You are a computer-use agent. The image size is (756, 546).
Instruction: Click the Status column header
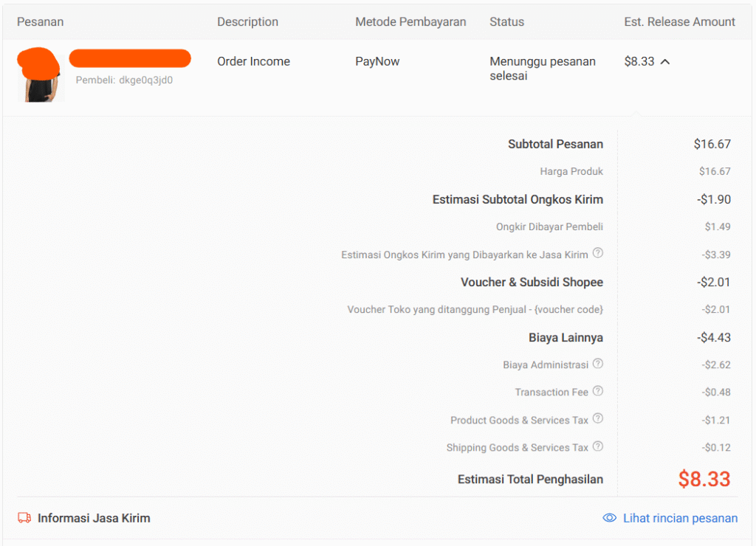click(506, 22)
